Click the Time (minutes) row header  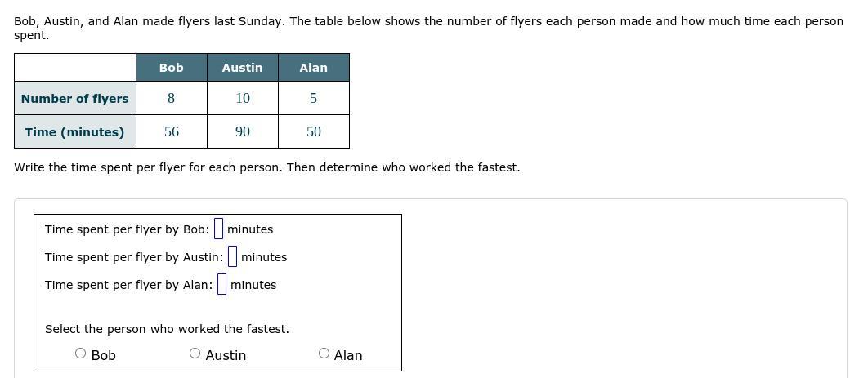point(74,131)
